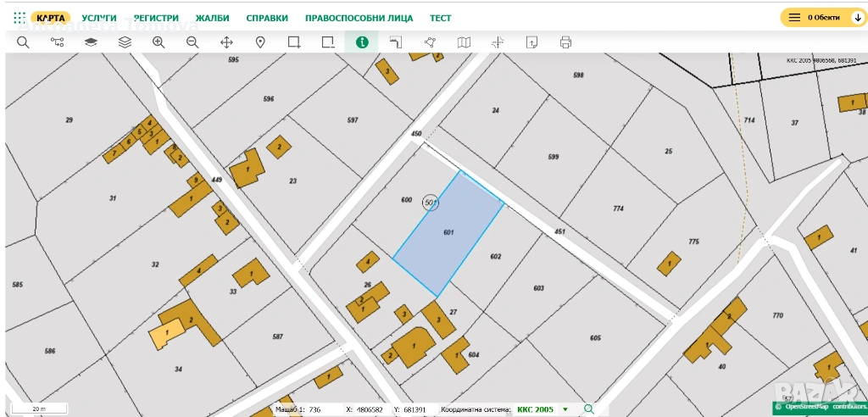Click the search magnifier tool in toolbar
868x417 pixels.
pos(23,42)
